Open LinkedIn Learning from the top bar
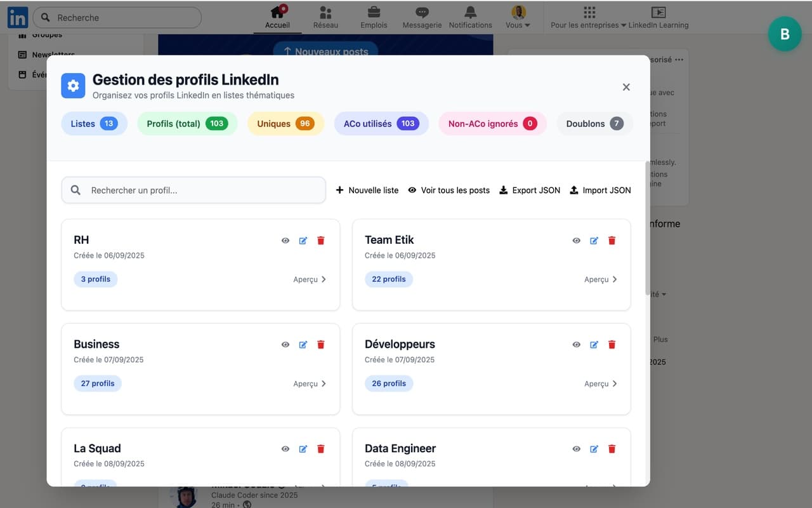The width and height of the screenshot is (812, 508). pos(658,18)
